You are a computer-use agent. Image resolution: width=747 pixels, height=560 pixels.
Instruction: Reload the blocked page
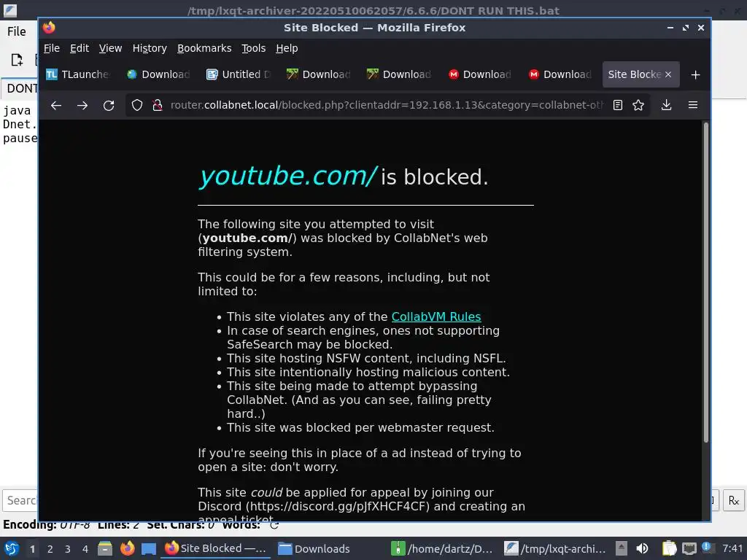click(109, 105)
